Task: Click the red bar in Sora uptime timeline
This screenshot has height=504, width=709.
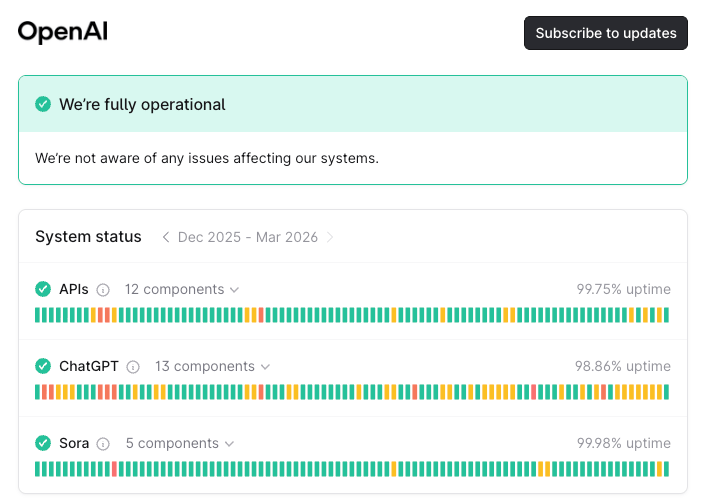Action: click(x=114, y=469)
